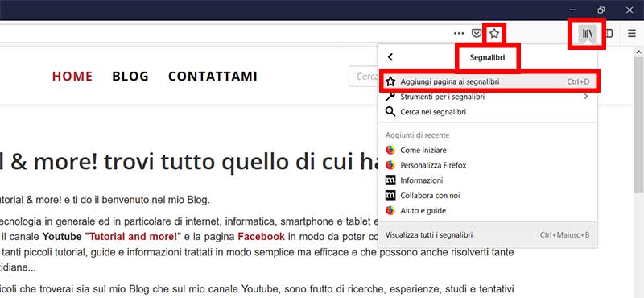Follow the Facebook page link
Viewport: 644px width, 298px height.
(261, 236)
